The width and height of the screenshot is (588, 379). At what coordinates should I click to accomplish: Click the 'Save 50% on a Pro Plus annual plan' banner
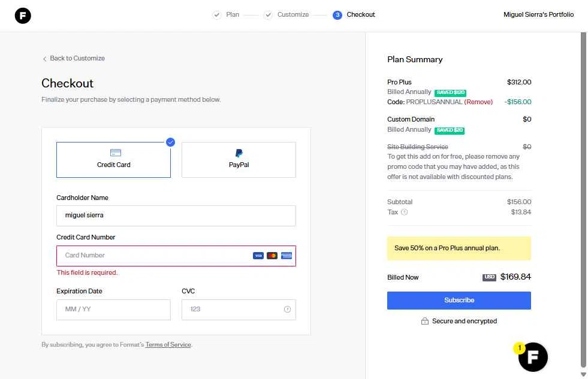click(459, 248)
